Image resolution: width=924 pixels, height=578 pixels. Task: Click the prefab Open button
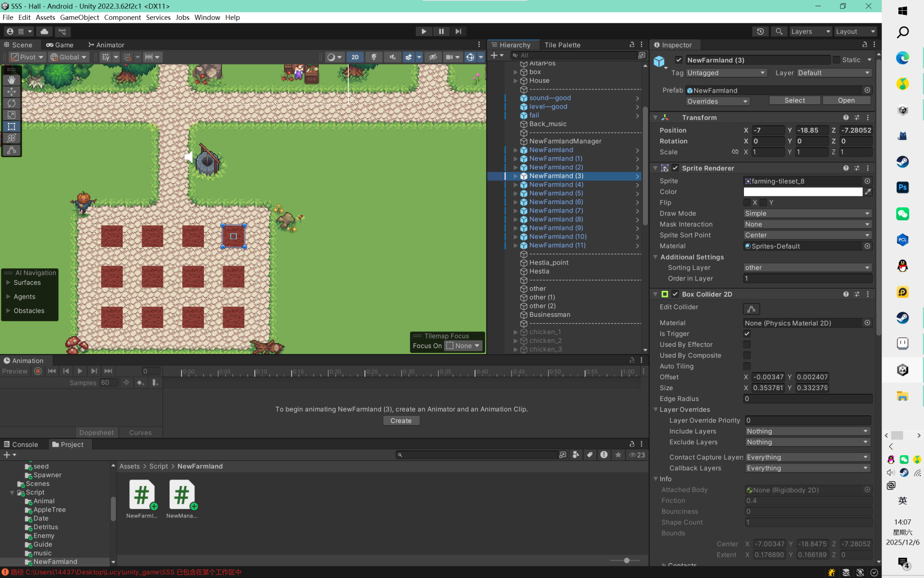pos(846,100)
